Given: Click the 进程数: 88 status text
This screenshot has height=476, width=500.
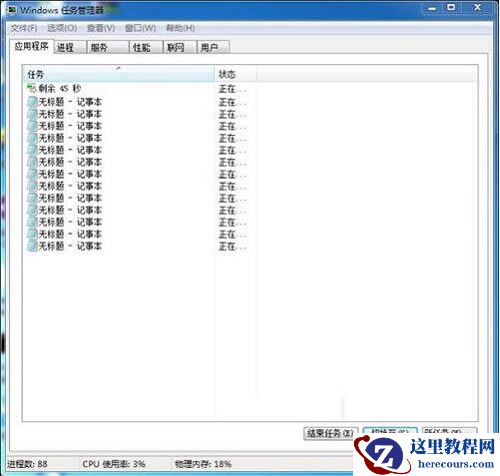Looking at the screenshot, I should (27, 464).
